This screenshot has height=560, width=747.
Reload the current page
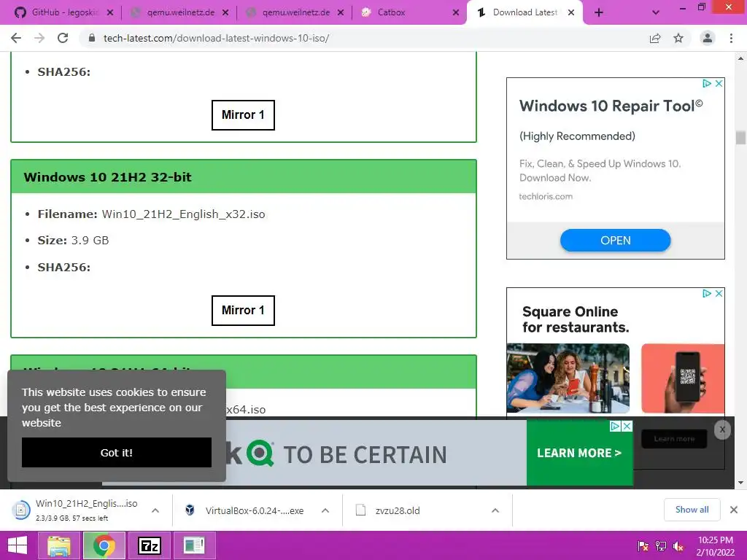[x=63, y=38]
